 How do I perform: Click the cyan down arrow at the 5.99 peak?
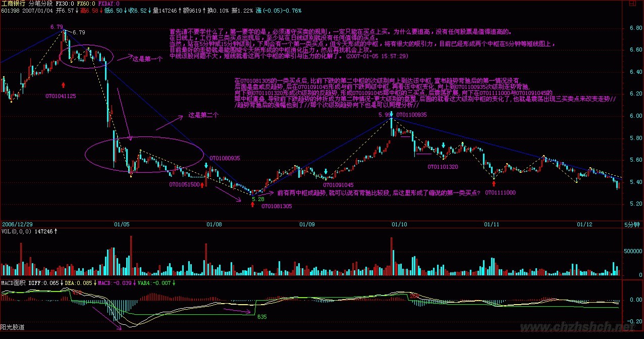pyautogui.click(x=391, y=115)
